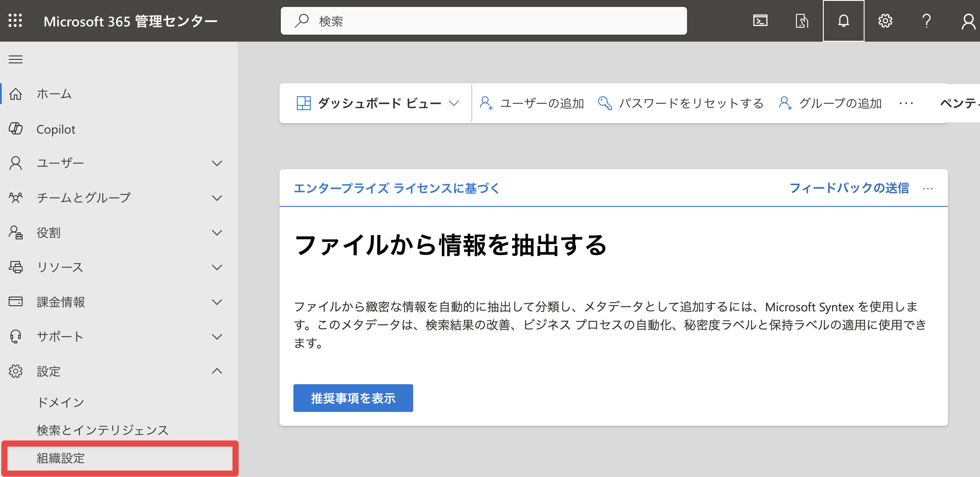Click ユーザーの追加 in the toolbar
980x477 pixels.
[x=532, y=103]
